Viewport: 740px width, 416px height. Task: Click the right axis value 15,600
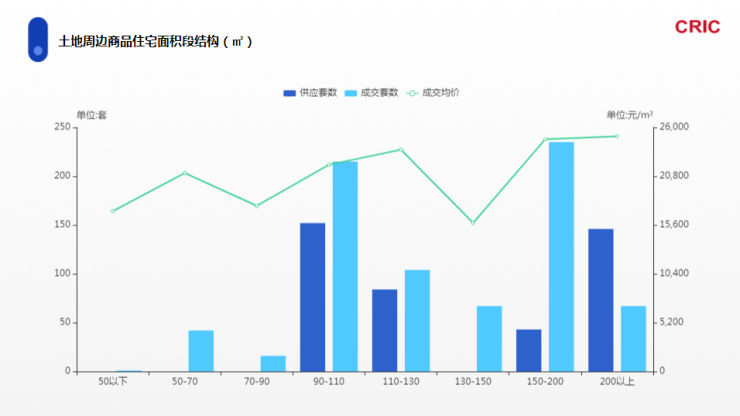[x=674, y=225]
